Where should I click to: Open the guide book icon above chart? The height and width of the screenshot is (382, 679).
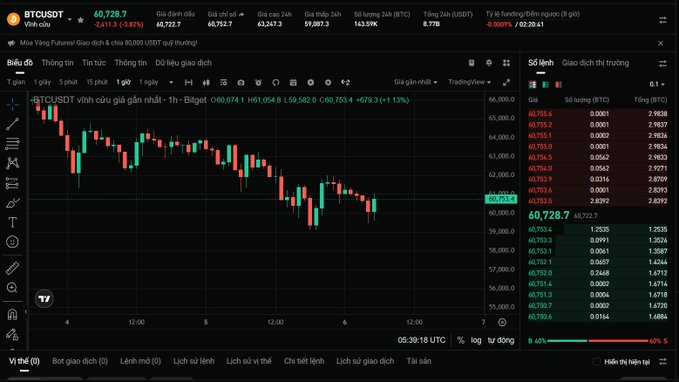point(472,63)
